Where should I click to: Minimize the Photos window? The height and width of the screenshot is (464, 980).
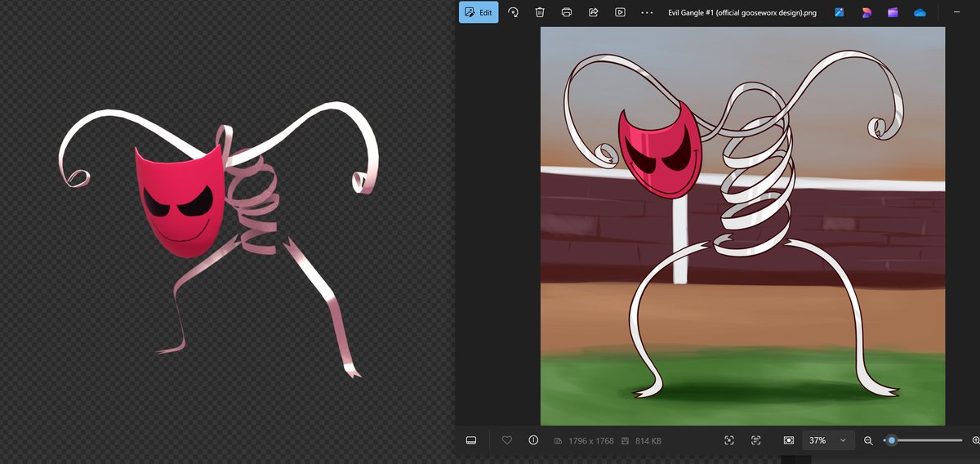click(x=957, y=12)
